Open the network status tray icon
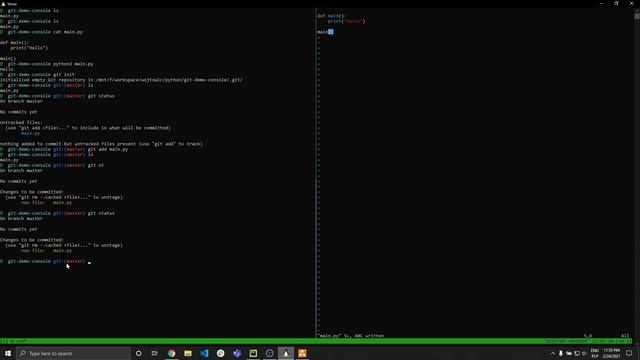This screenshot has width=640, height=360. 577,353
